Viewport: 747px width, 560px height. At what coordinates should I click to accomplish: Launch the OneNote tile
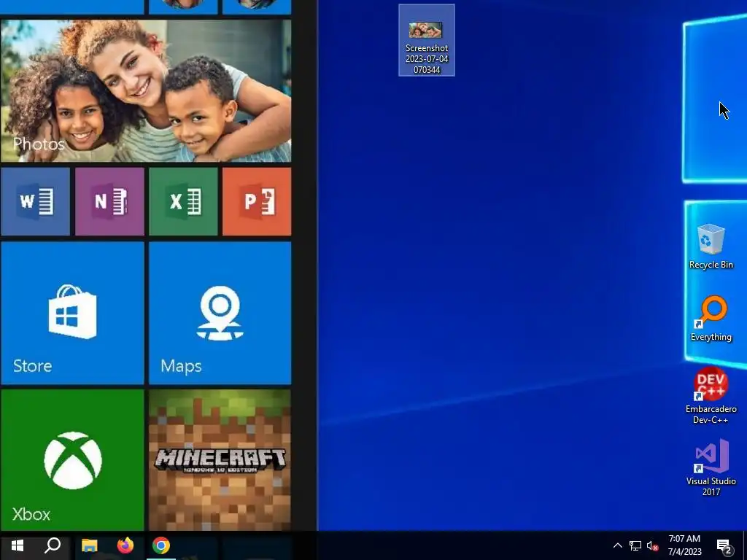(109, 201)
